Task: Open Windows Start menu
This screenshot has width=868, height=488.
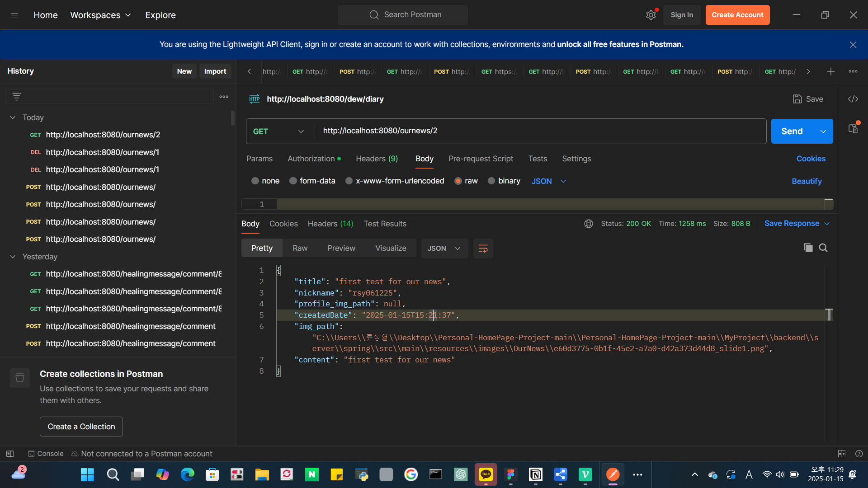Action: coord(87,474)
